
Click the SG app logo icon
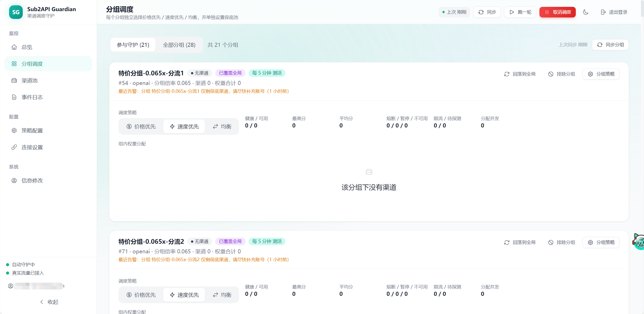pyautogui.click(x=16, y=12)
